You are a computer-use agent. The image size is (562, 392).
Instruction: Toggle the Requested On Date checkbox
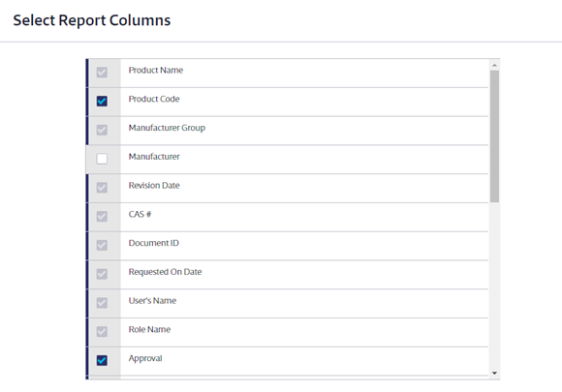pyautogui.click(x=102, y=274)
